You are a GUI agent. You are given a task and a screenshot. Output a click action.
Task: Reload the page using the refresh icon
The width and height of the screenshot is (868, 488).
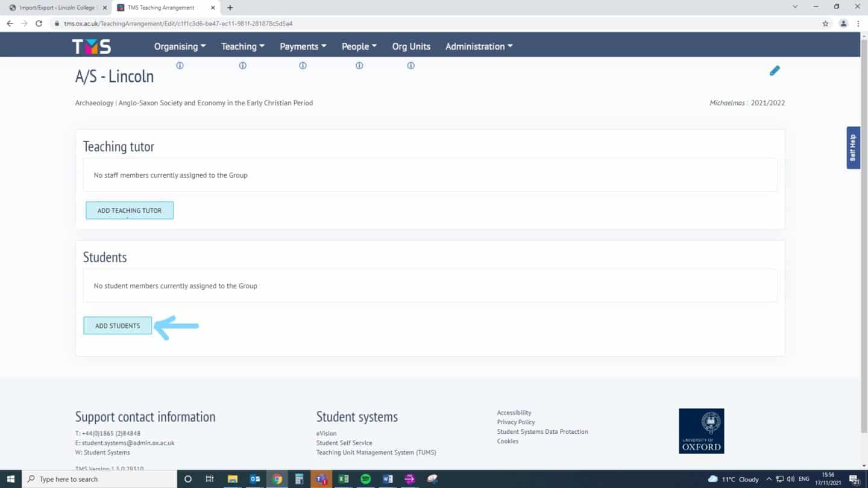(39, 23)
